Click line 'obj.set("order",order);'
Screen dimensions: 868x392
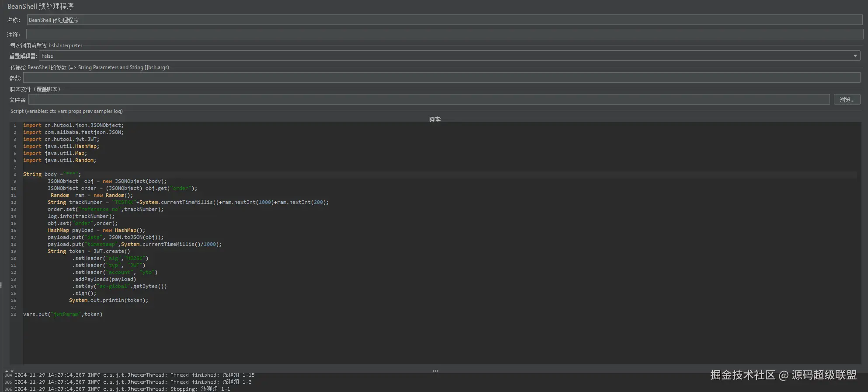point(83,223)
